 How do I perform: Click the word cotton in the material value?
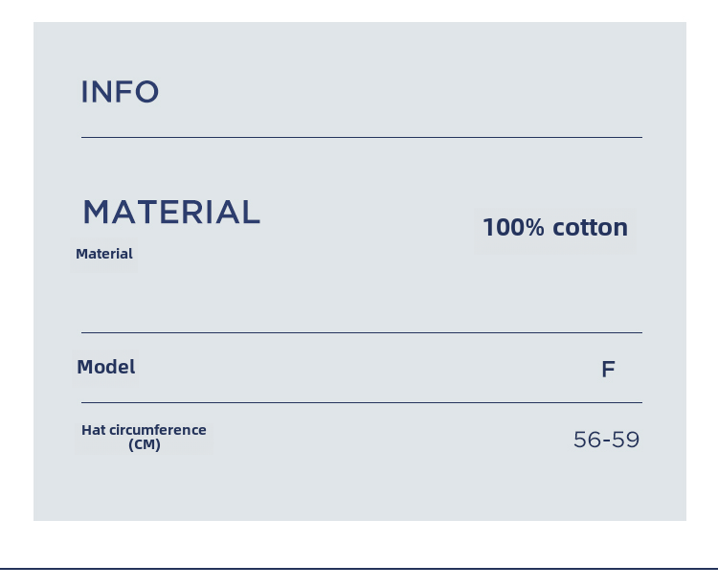[x=590, y=228]
